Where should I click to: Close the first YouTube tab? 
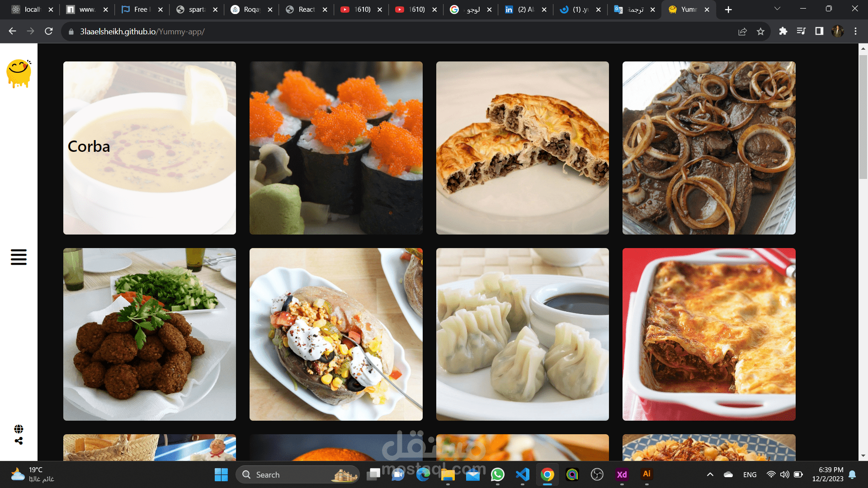tap(380, 9)
